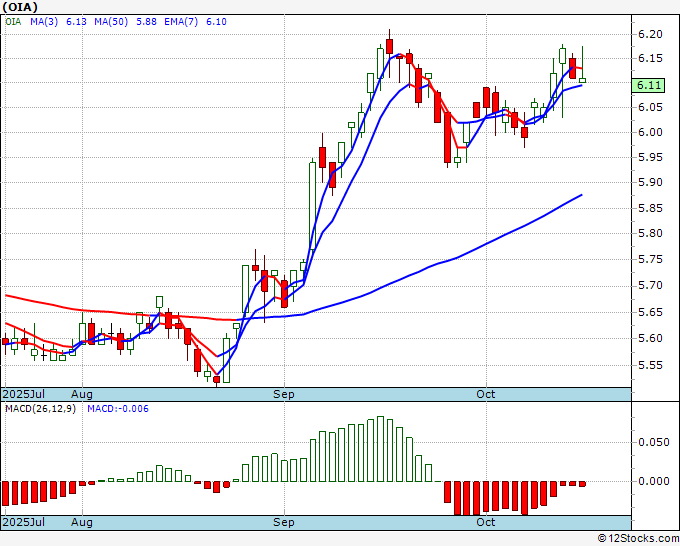Click the 5.60 price axis label
This screenshot has height=546, width=680.
(651, 338)
